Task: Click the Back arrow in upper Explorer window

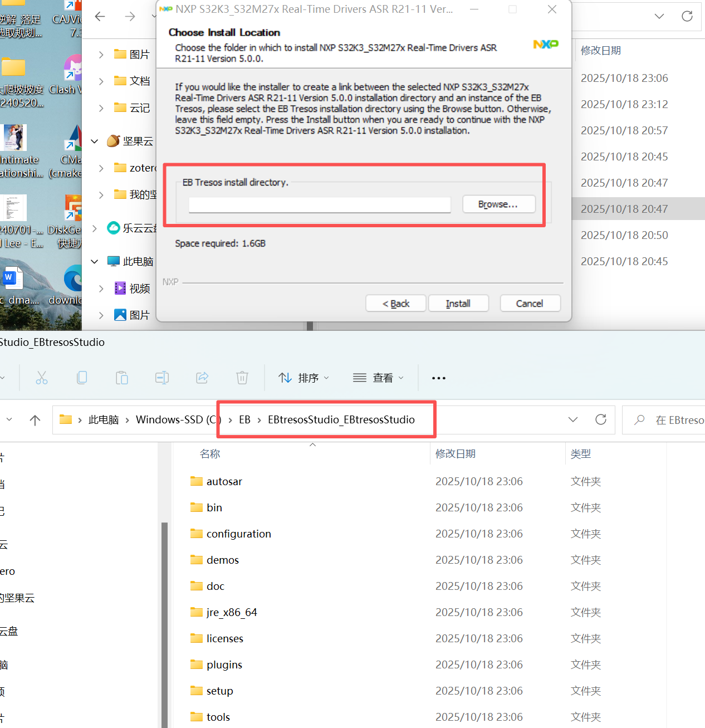Action: pos(100,17)
